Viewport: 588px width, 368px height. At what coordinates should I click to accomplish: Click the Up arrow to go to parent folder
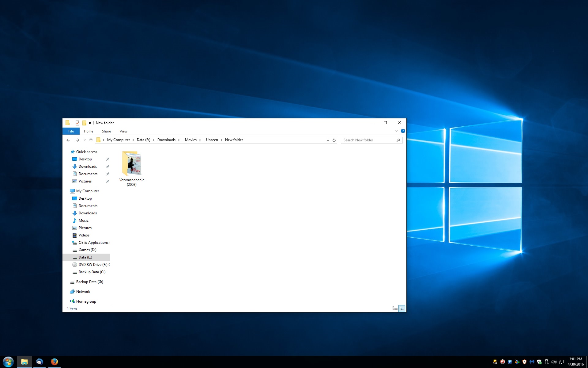(91, 140)
